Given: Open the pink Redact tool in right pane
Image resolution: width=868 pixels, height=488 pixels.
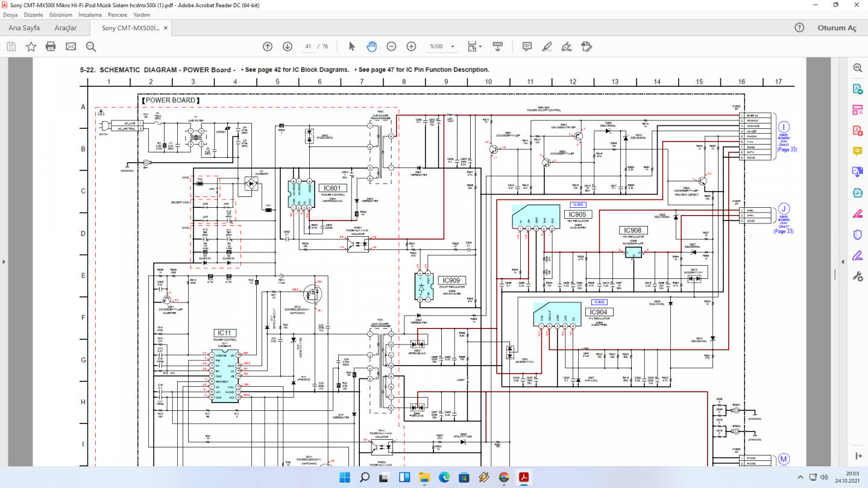Looking at the screenshot, I should pyautogui.click(x=857, y=213).
